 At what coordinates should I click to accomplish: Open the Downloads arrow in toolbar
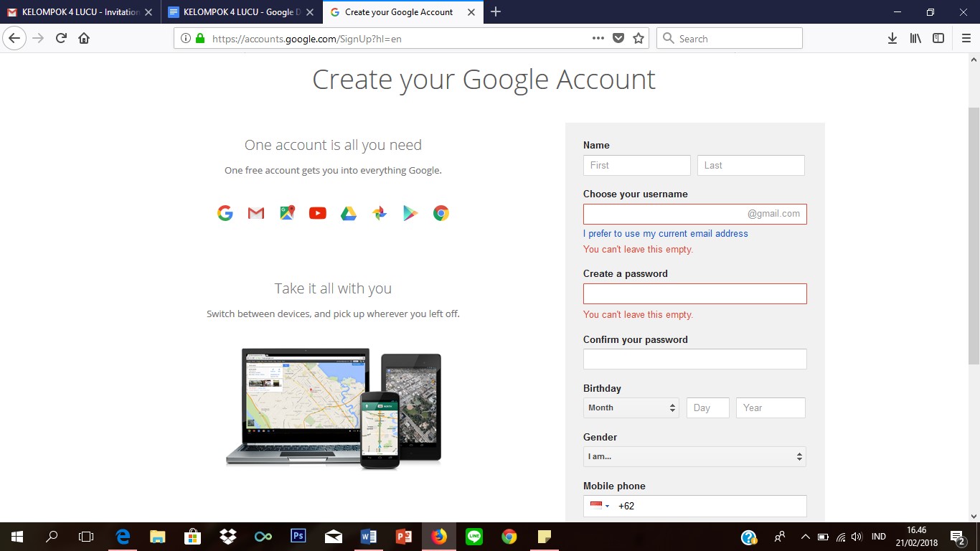click(x=892, y=39)
